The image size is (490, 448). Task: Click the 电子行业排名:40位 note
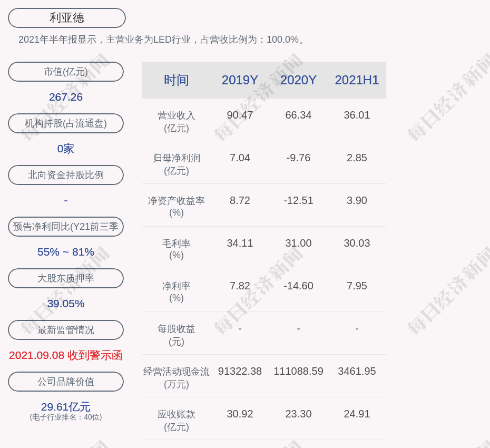66,417
